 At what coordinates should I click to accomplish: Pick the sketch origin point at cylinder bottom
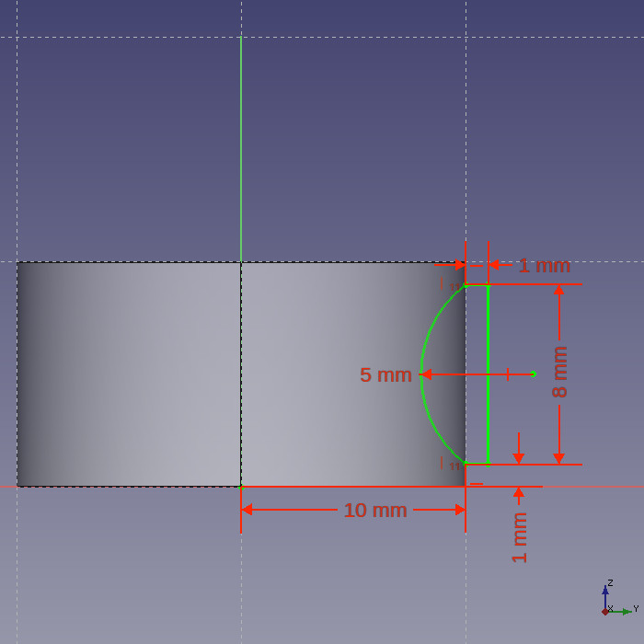coord(241,486)
